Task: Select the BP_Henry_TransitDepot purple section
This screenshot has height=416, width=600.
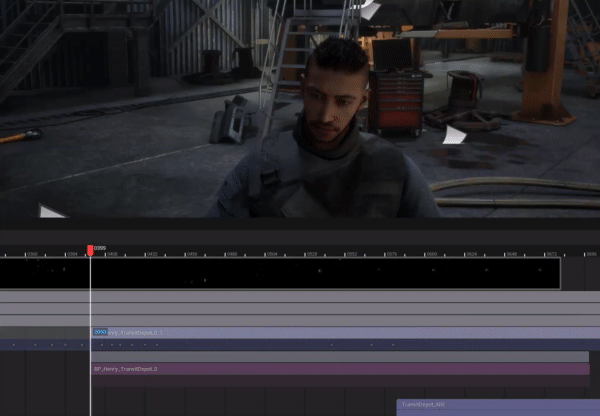Action: pyautogui.click(x=341, y=369)
